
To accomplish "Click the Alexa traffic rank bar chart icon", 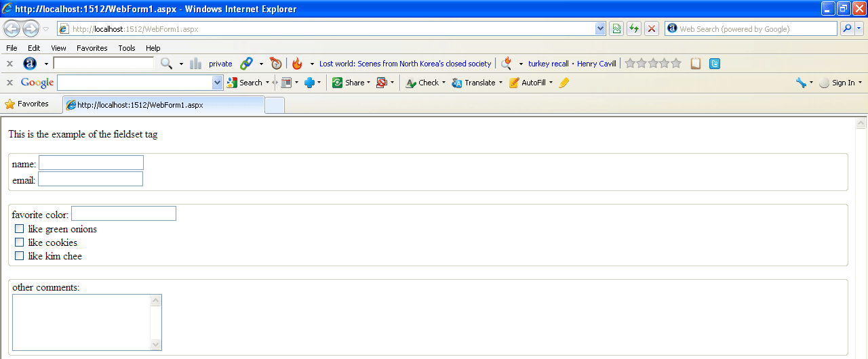I will click(196, 64).
